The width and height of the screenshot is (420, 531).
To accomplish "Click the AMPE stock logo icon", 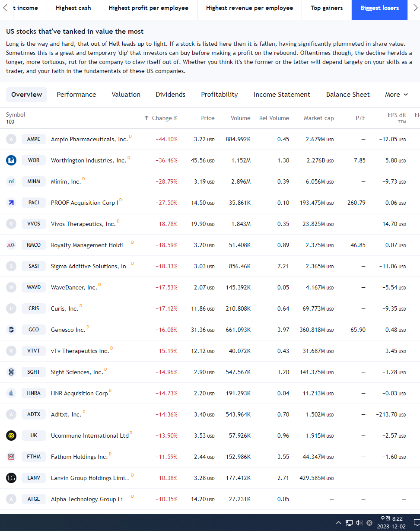I will (11, 139).
